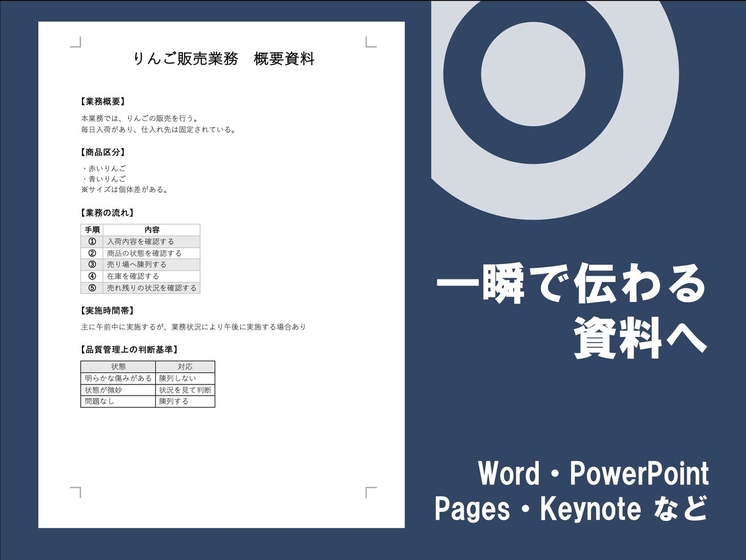Click the cell 商品の状態を確認する

(x=152, y=253)
